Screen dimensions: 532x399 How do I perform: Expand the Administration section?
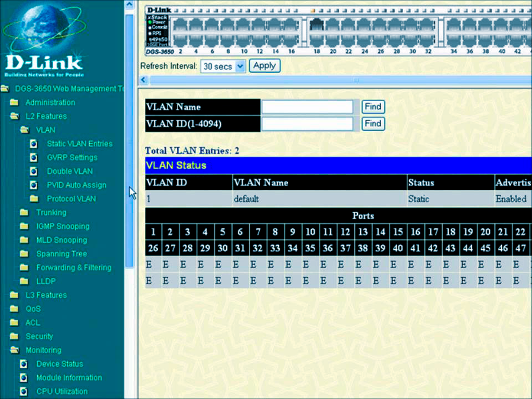click(51, 102)
